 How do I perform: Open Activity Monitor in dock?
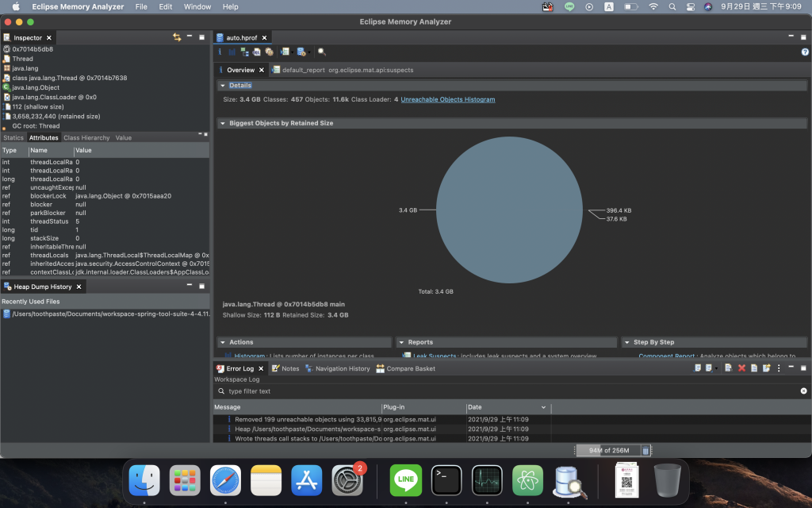point(487,480)
